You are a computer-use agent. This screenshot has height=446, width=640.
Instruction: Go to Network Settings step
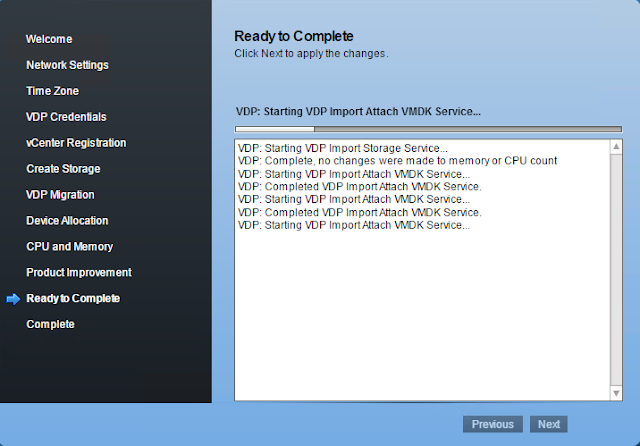coord(67,65)
